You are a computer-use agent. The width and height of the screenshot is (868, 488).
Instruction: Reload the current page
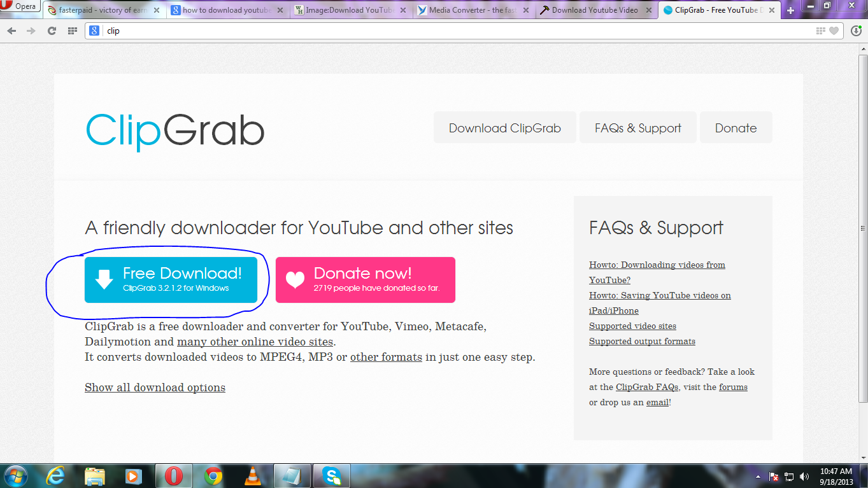[52, 31]
